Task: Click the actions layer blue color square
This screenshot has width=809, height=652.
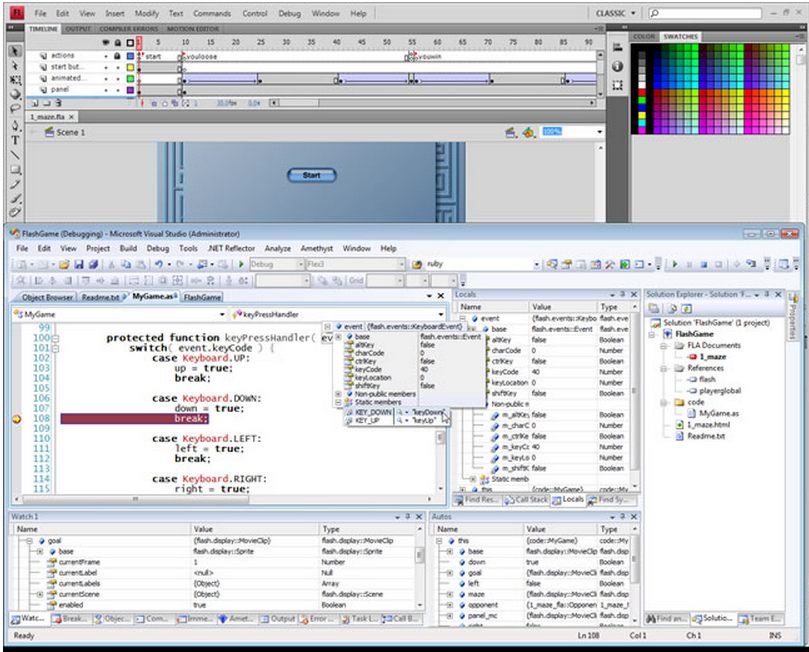Action: click(x=131, y=56)
